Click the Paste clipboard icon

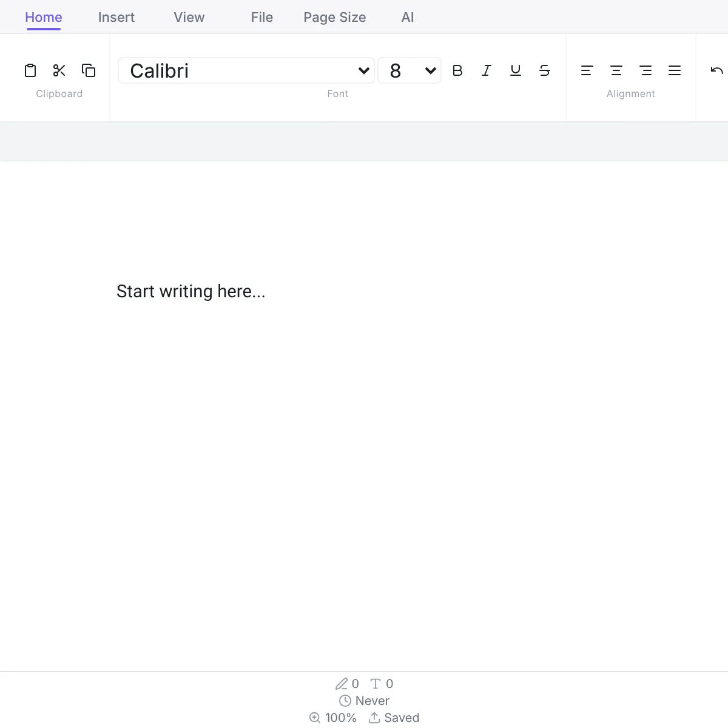30,70
